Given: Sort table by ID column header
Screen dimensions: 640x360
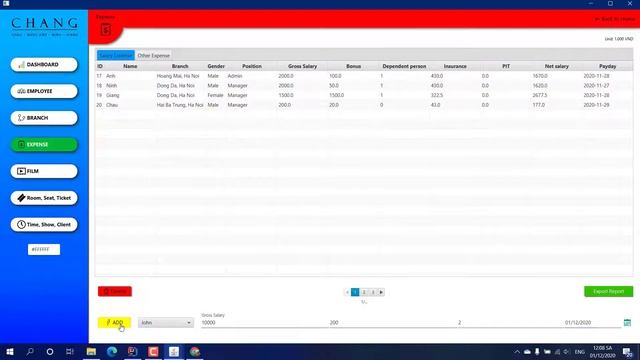Looking at the screenshot, I should [100, 66].
